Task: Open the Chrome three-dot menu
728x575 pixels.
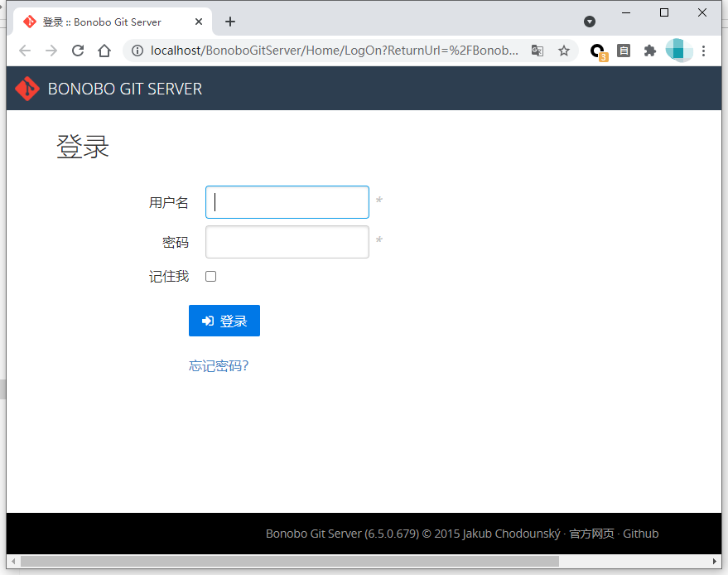Action: click(704, 51)
